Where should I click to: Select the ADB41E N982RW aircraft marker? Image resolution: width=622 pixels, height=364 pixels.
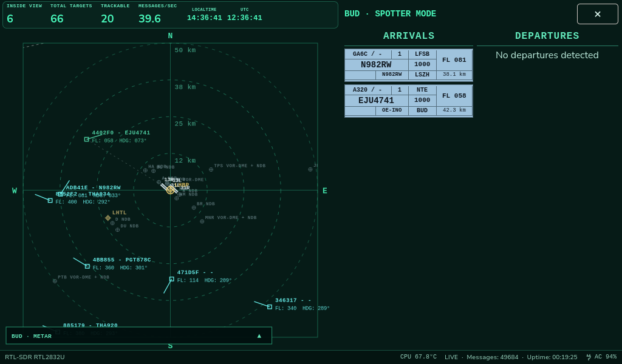pos(60,194)
